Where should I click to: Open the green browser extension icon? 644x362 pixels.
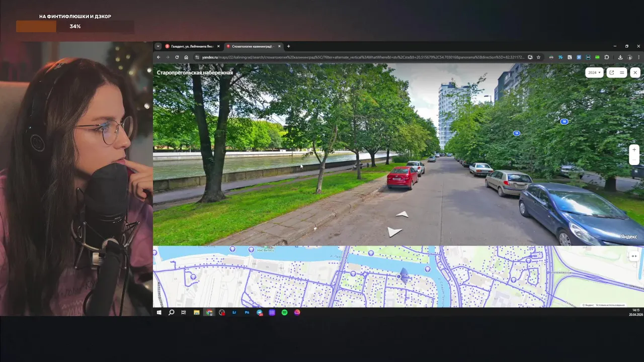pos(597,57)
